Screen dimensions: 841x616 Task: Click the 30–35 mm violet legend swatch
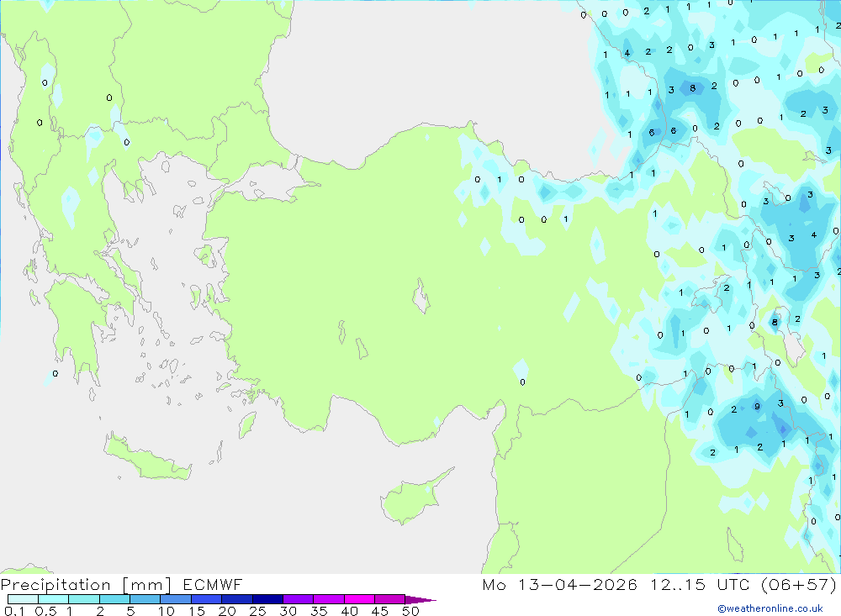[x=298, y=599]
